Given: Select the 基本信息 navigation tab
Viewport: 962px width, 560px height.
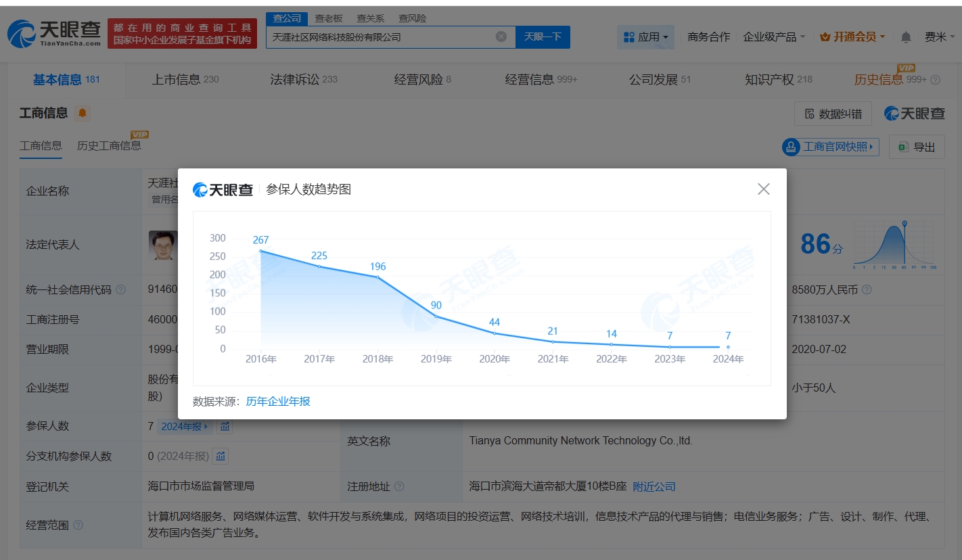Looking at the screenshot, I should click(x=66, y=79).
